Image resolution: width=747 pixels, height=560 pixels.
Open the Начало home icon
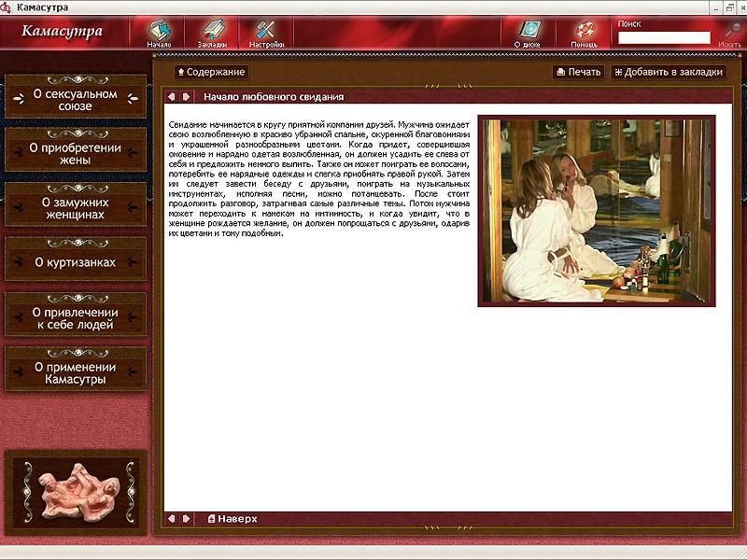159,31
